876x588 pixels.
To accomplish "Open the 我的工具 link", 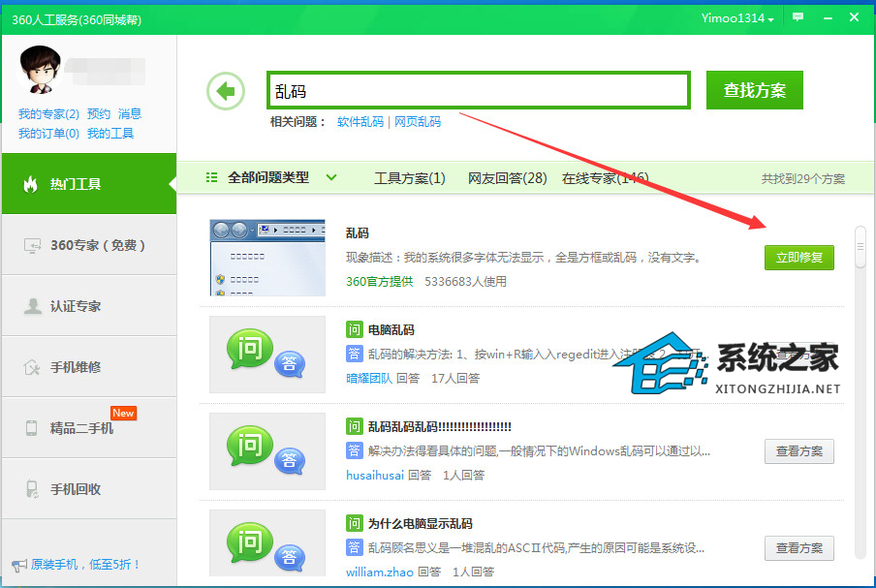I will coord(110,134).
